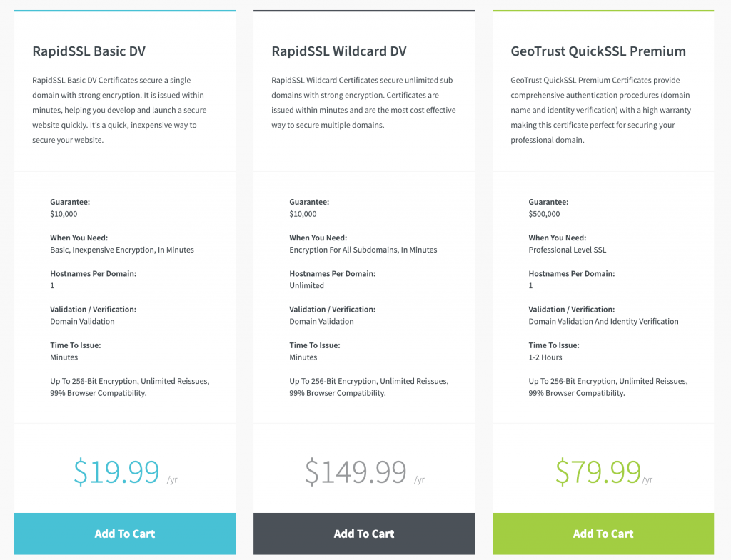Click the RapidSSL Basic DV heading
731x560 pixels.
coord(89,51)
